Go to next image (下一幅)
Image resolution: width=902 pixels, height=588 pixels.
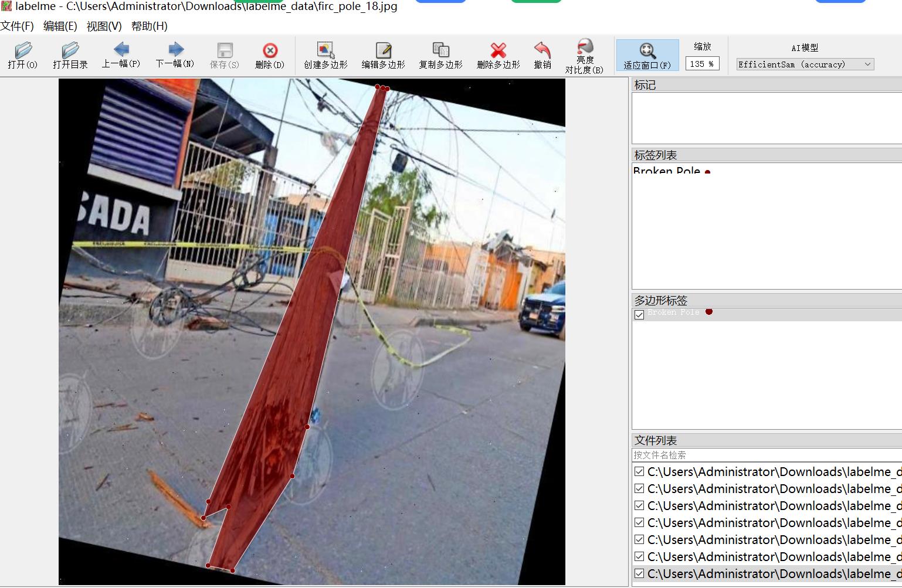175,50
